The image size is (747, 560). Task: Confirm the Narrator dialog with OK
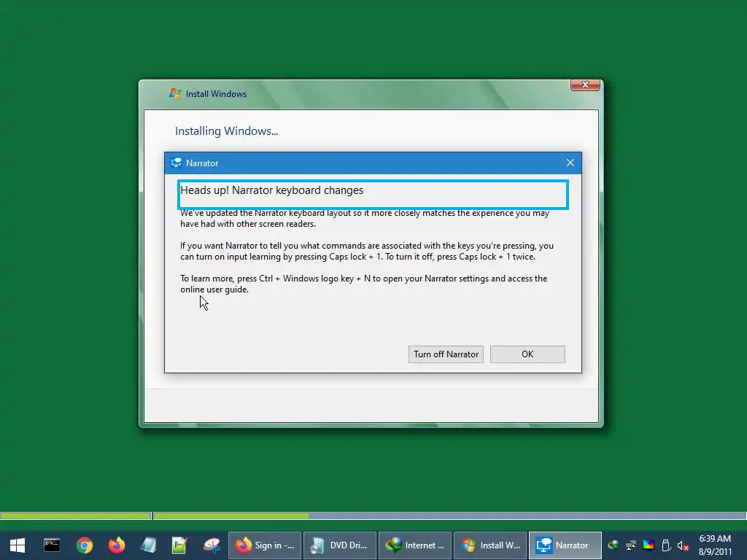[x=527, y=354]
